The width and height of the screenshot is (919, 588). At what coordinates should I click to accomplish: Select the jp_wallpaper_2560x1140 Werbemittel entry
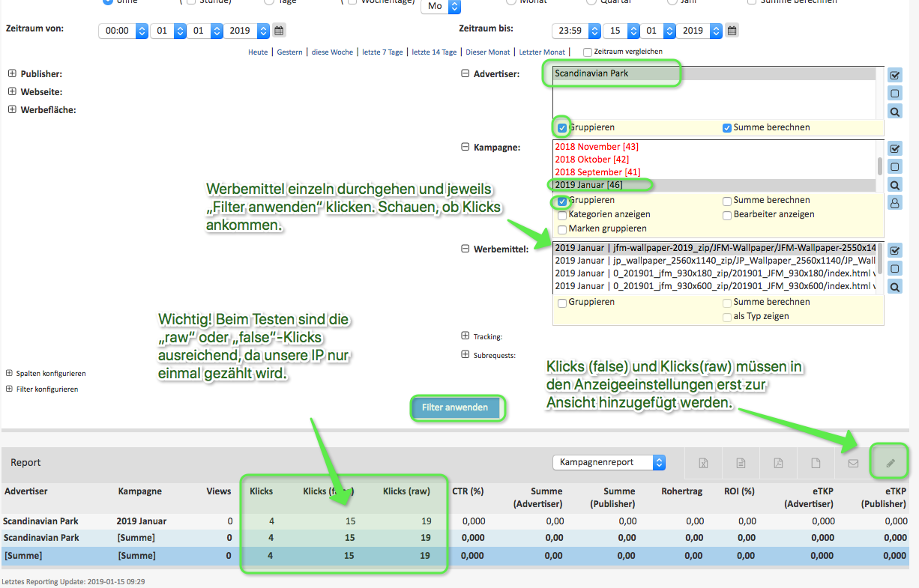click(712, 261)
